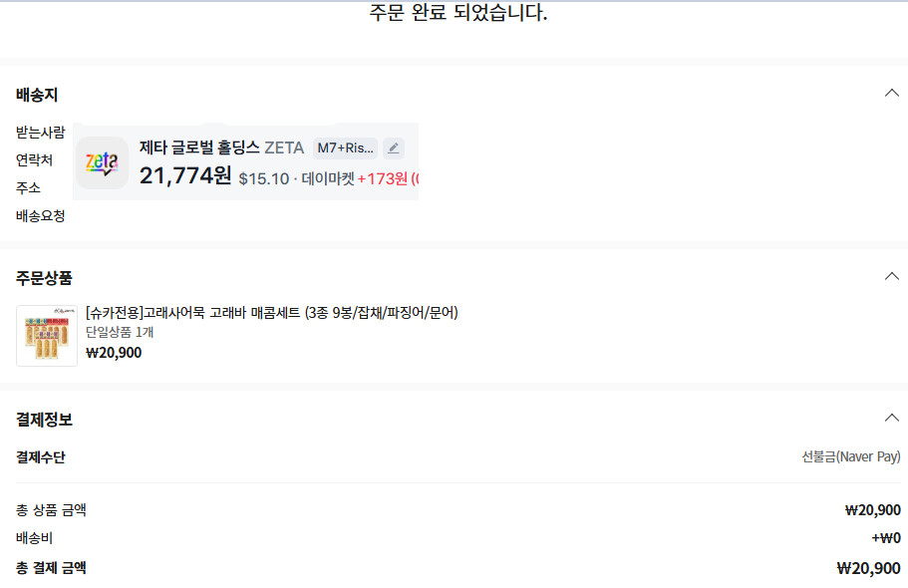Open the 고래사어묵 product thumbnail
The height and width of the screenshot is (588, 908).
click(46, 336)
